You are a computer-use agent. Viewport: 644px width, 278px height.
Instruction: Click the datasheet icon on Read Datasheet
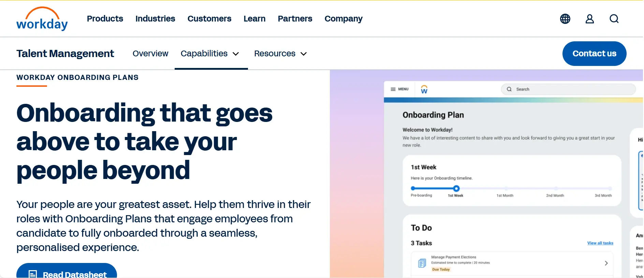click(33, 274)
